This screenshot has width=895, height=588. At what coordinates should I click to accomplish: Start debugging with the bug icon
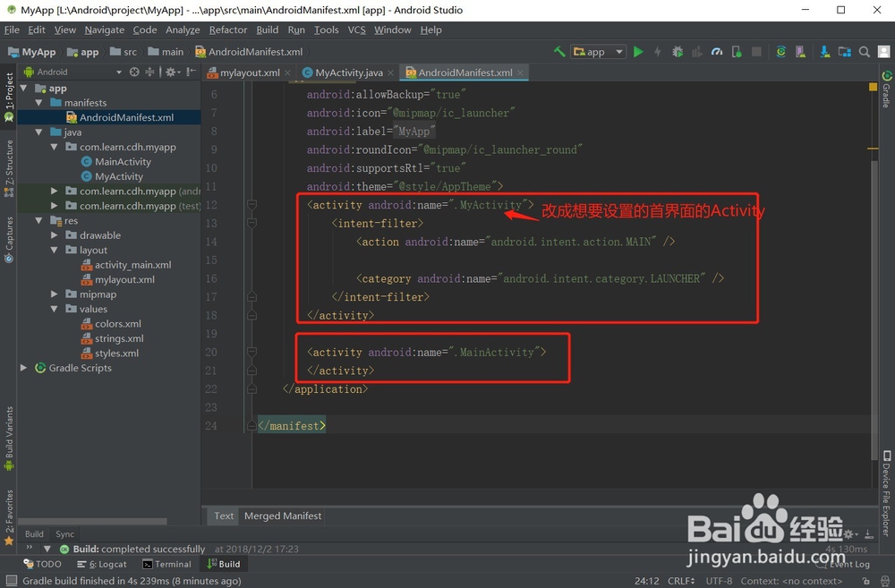coord(678,52)
